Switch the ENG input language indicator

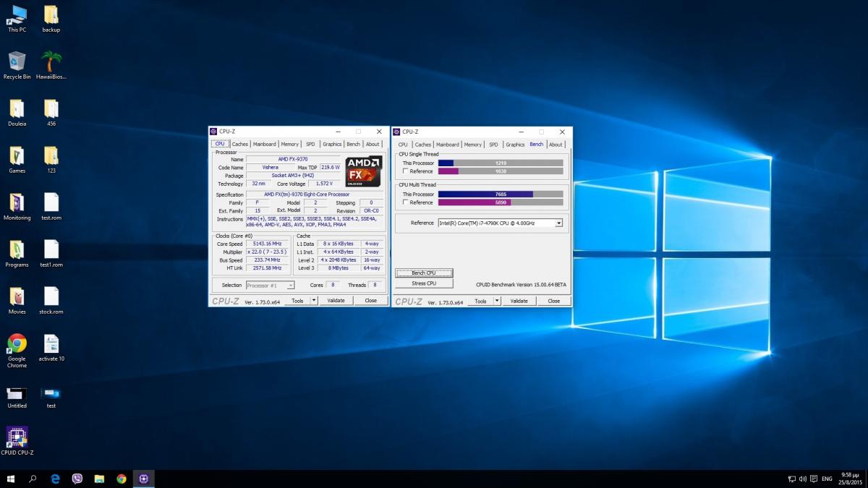[x=827, y=479]
